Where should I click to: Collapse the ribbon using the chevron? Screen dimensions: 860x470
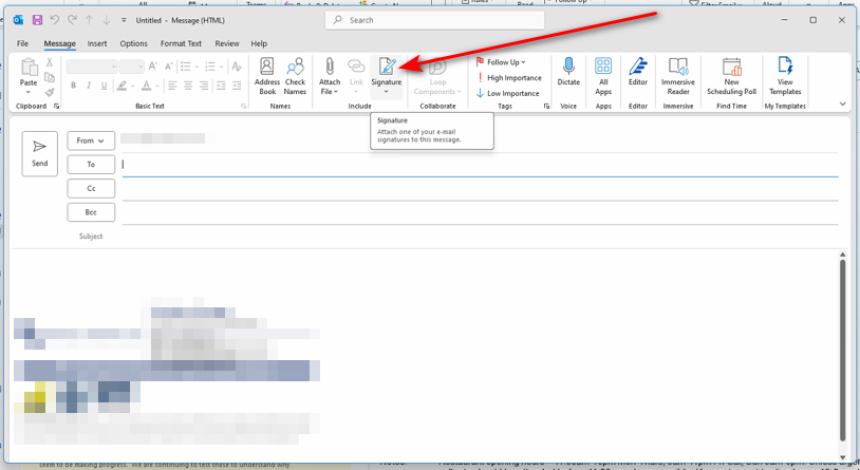click(x=844, y=104)
